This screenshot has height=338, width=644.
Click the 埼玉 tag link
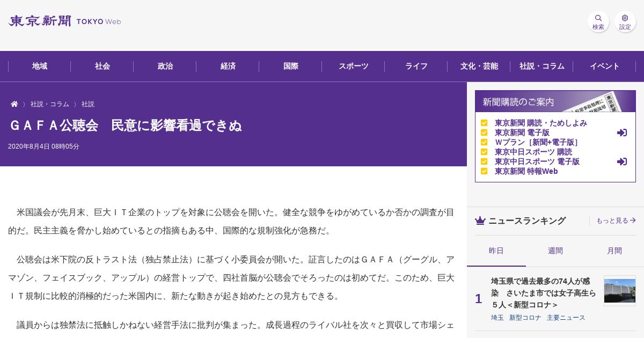click(x=497, y=318)
